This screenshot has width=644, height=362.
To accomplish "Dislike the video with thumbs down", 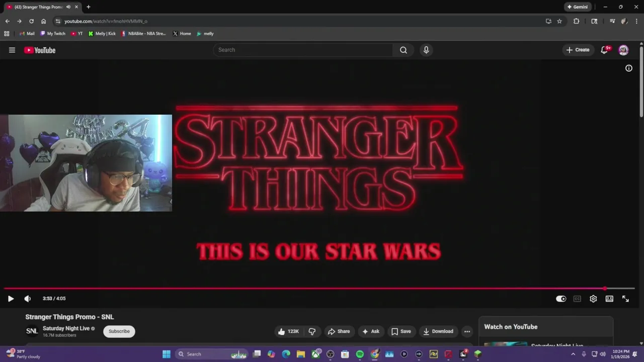I will pos(312,331).
